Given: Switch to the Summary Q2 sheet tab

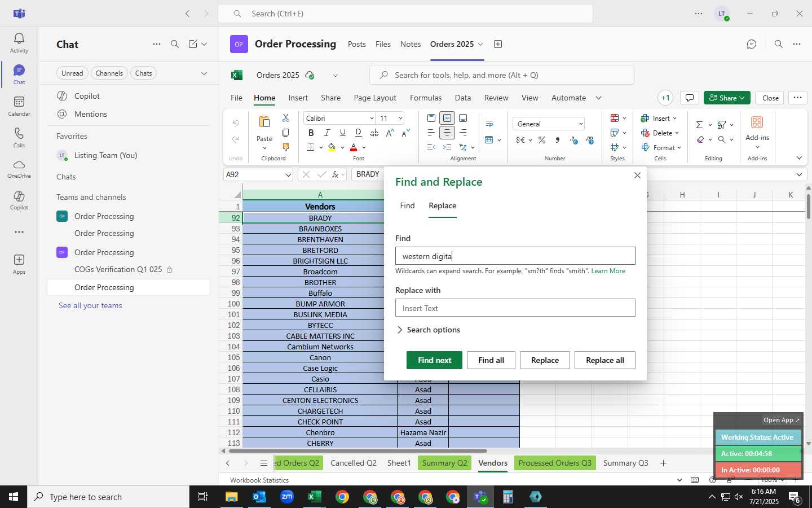Looking at the screenshot, I should click(444, 463).
